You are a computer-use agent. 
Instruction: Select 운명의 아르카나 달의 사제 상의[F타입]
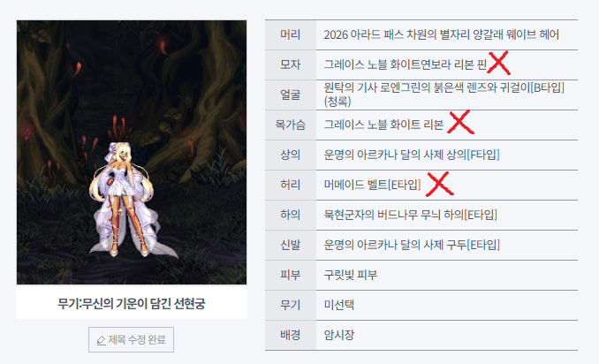point(412,155)
